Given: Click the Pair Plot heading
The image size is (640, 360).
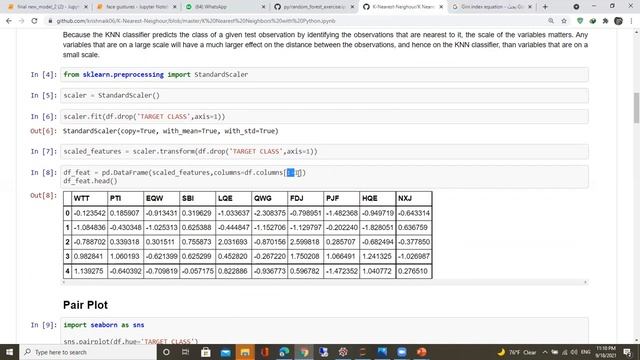Looking at the screenshot, I should pos(85,305).
